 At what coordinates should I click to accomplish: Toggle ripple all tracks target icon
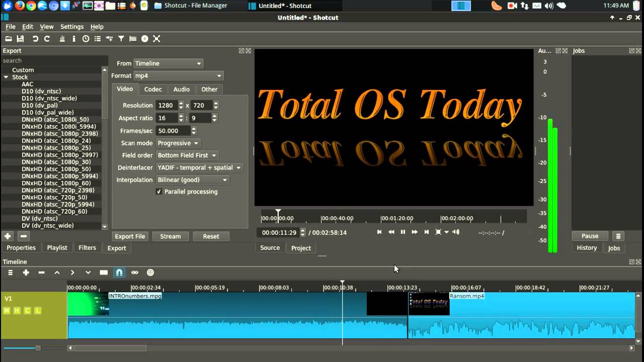pos(150,273)
